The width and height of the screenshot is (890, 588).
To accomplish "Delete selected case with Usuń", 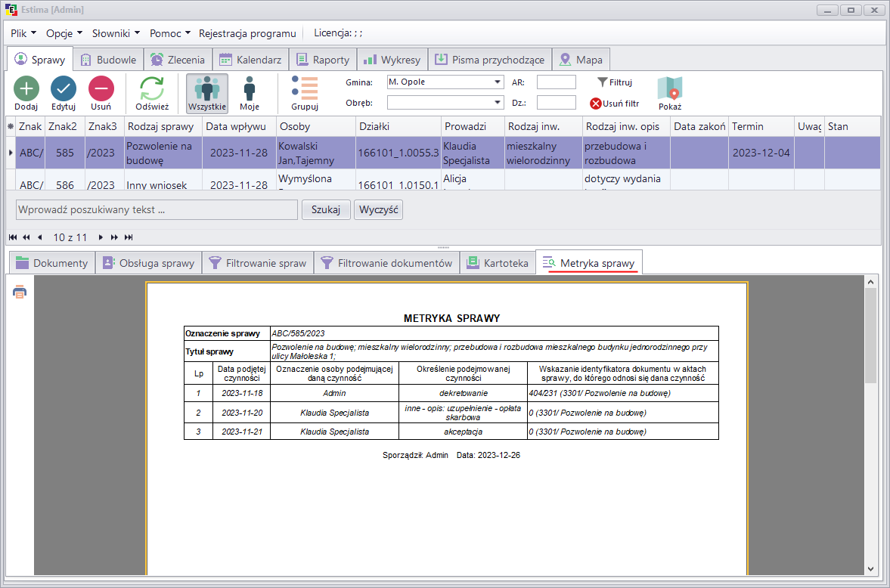I will [101, 93].
